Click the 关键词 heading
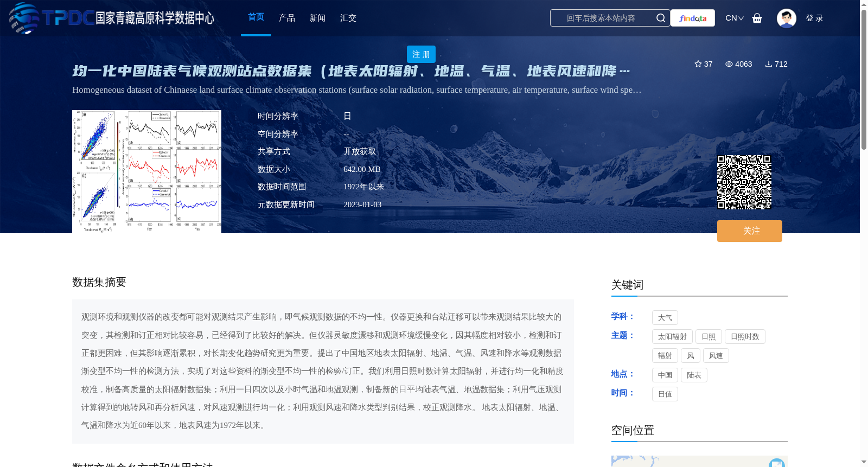 [627, 285]
